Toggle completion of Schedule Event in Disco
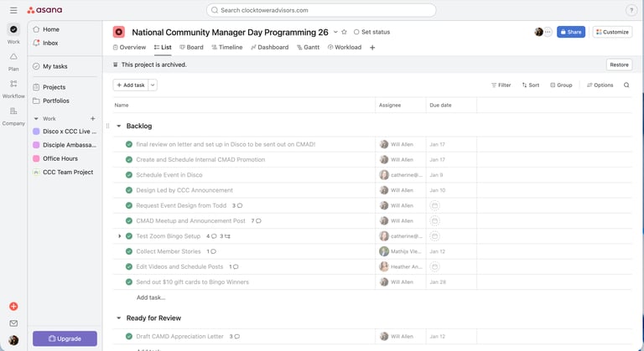 129,175
